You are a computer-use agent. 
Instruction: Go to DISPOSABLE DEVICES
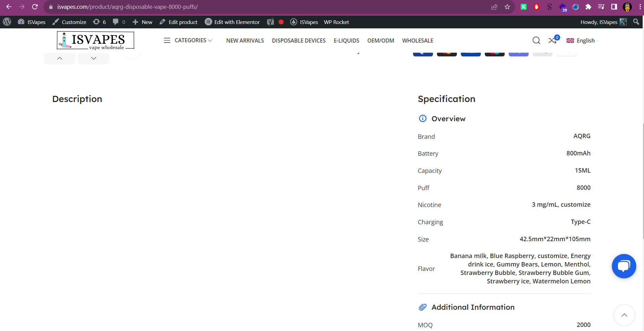(299, 41)
